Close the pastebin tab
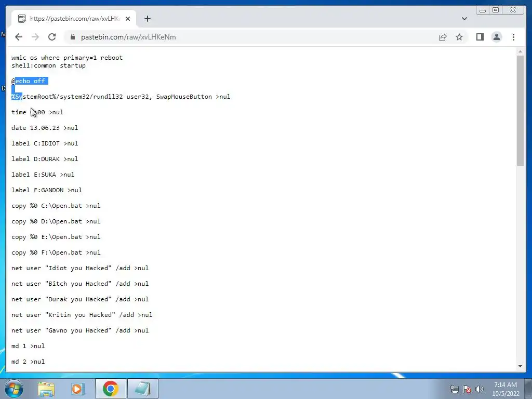The height and width of the screenshot is (399, 532). pos(128,19)
